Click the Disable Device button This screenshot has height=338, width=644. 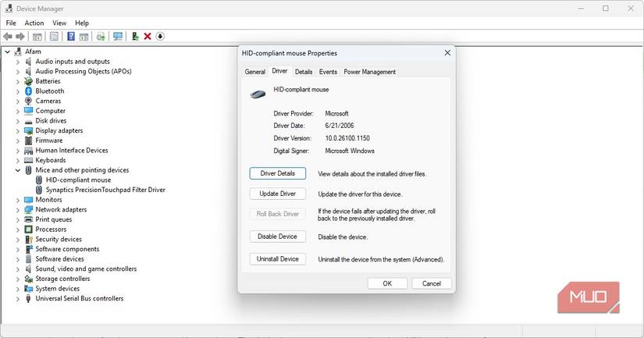click(278, 237)
